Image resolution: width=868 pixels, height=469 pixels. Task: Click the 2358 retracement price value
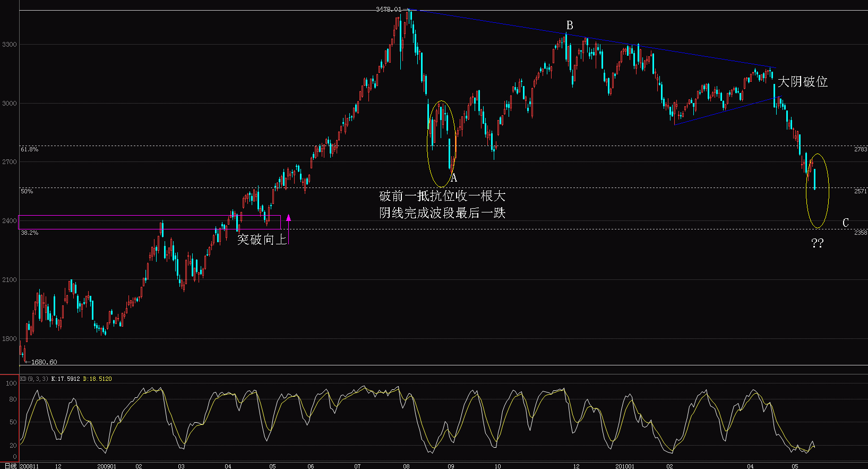pos(861,233)
